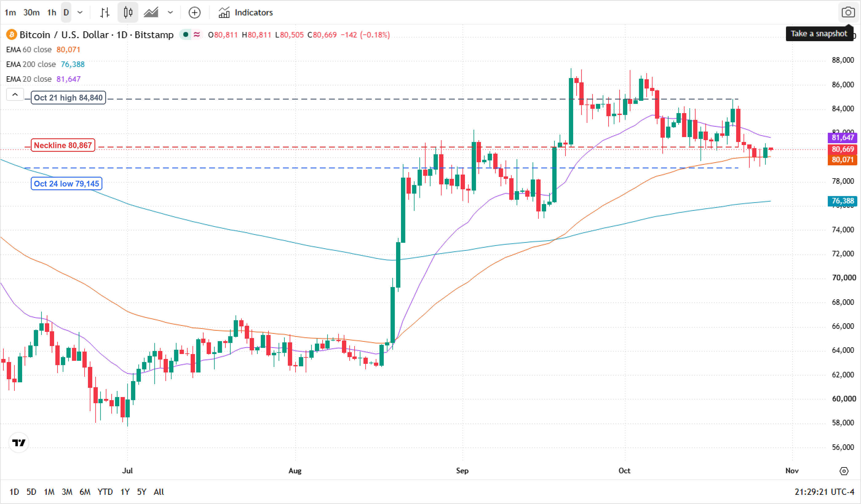Click the red 80,669 current price label
The width and height of the screenshot is (861, 504).
click(843, 149)
